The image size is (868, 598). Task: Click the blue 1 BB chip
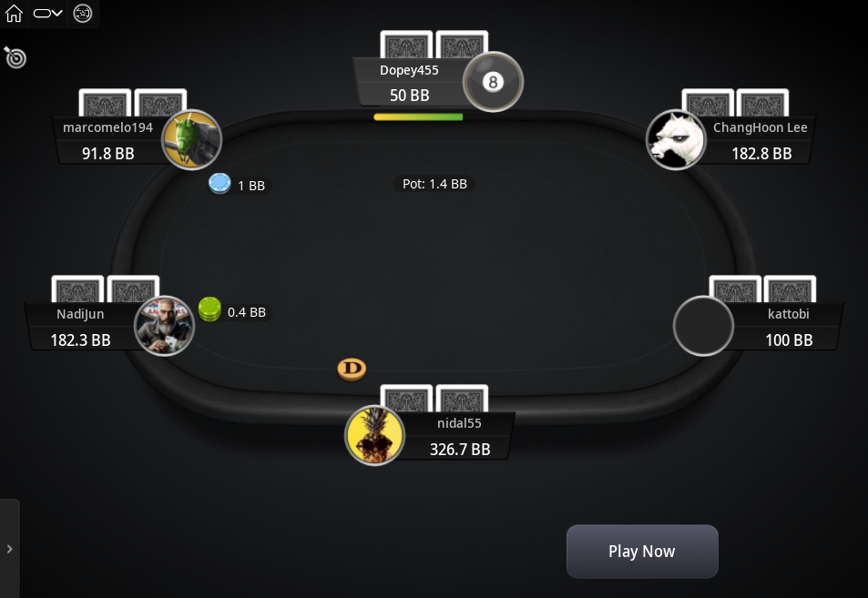220,184
